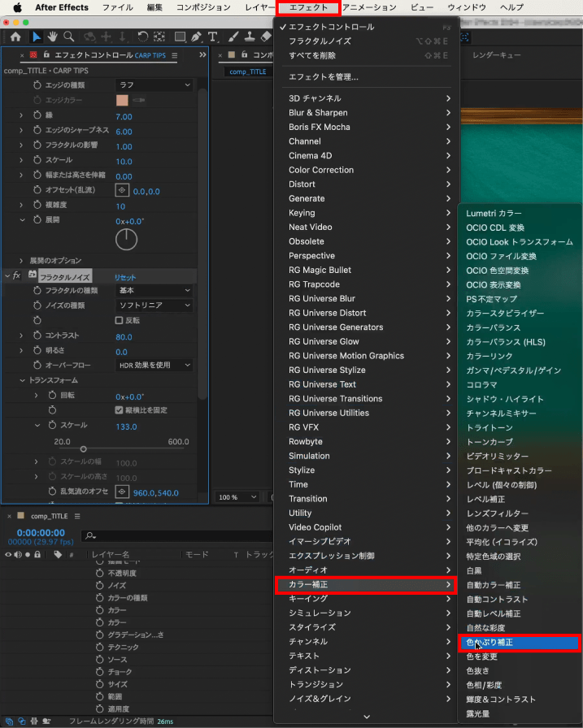Toggle stopwatch for 不透明度 in timeline
Screen dimensions: 583x728
click(99, 574)
